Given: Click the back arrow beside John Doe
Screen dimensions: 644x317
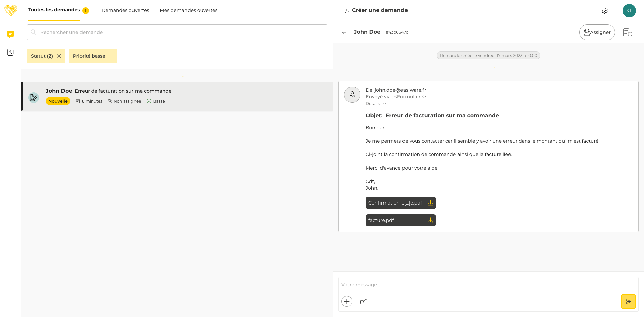Looking at the screenshot, I should tap(345, 32).
